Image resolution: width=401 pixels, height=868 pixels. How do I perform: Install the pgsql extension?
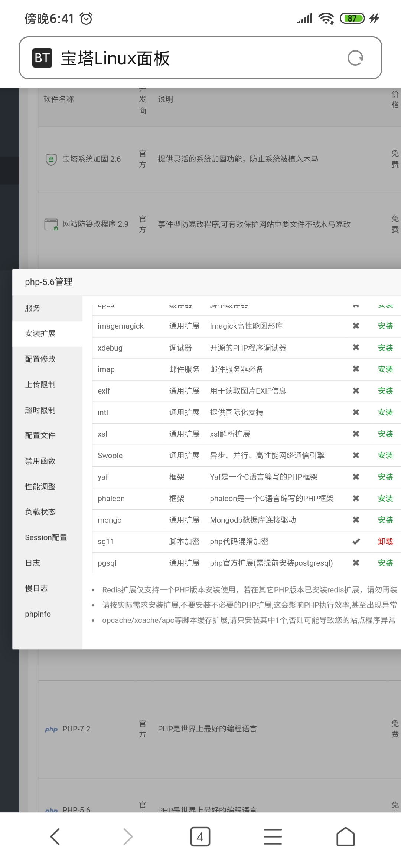tap(385, 563)
